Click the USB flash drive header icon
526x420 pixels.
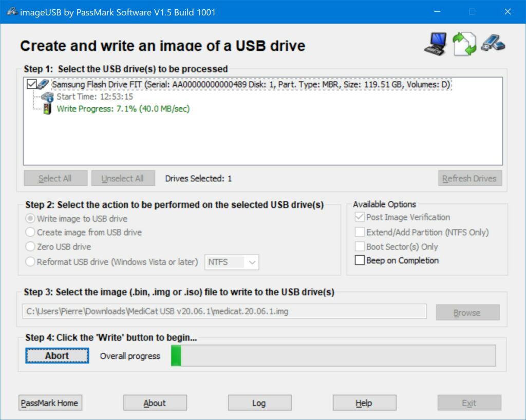(493, 43)
